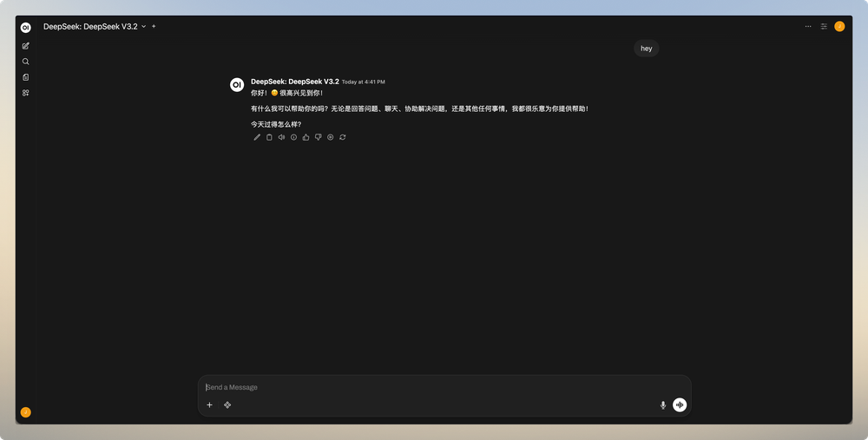The image size is (868, 440).
Task: Read the response aloud with the speaker icon
Action: 281,137
